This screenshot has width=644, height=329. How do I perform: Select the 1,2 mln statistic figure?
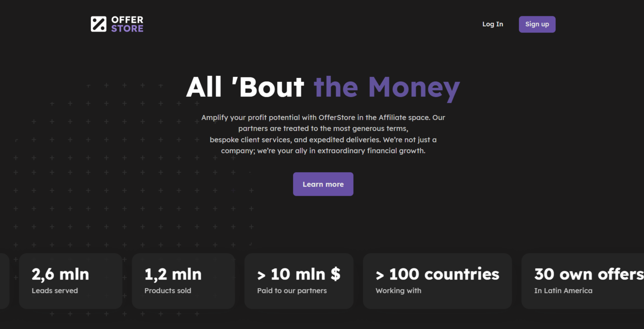point(173,274)
